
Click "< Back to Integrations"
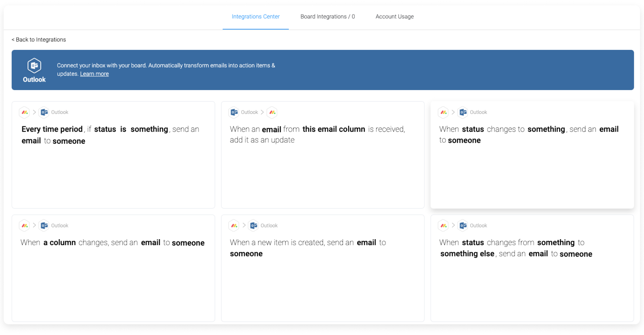pyautogui.click(x=39, y=40)
